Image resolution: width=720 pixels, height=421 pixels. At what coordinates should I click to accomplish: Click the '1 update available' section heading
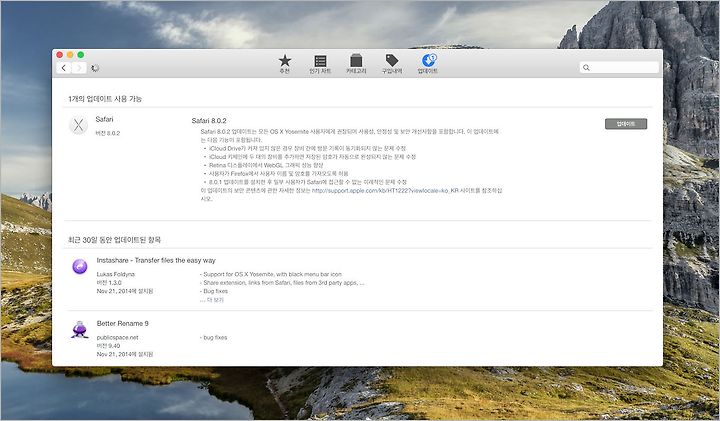point(105,99)
